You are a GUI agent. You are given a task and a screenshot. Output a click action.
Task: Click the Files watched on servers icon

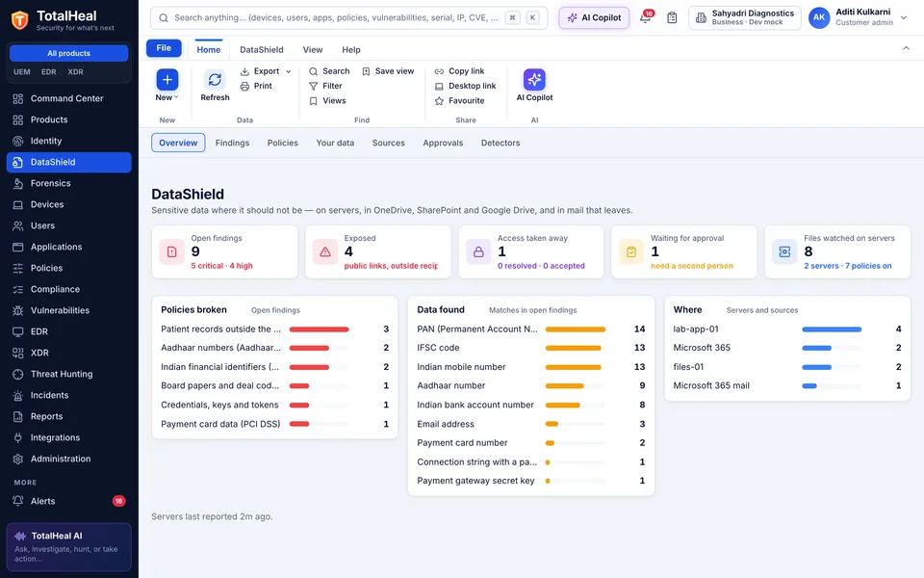[x=784, y=251]
